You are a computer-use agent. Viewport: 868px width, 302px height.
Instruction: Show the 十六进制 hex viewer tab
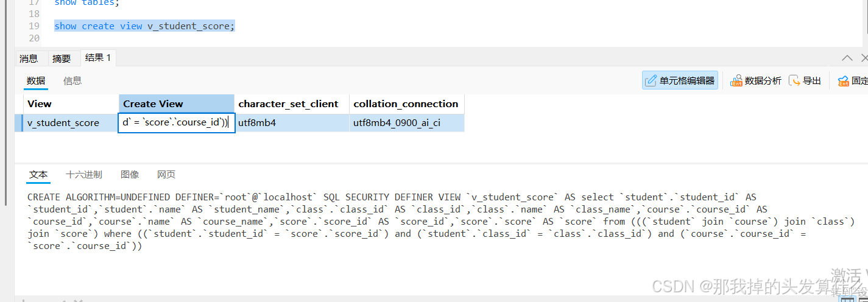click(x=84, y=175)
